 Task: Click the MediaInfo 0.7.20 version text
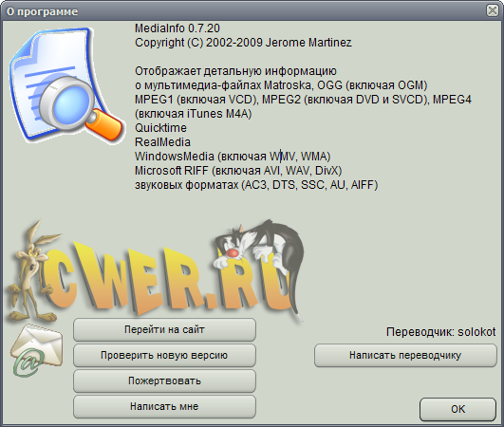pyautogui.click(x=177, y=28)
